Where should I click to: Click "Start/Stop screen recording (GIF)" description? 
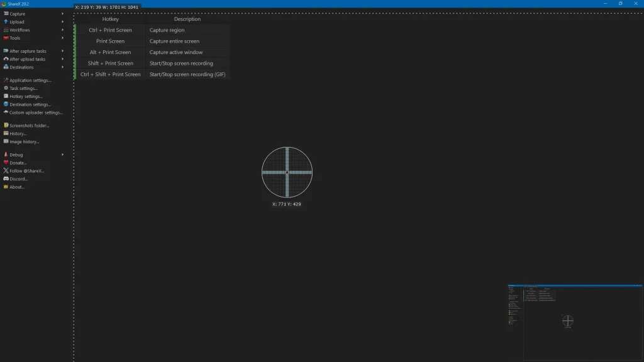point(187,74)
